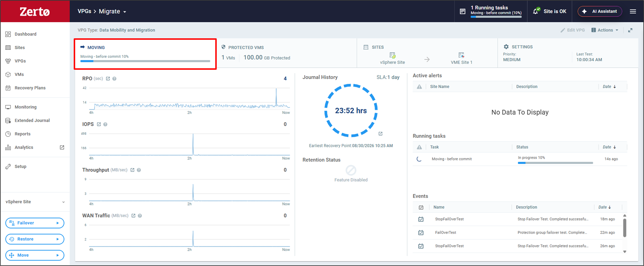The height and width of the screenshot is (266, 644).
Task: Click the 23:52 hrs journal history gauge
Action: [351, 110]
